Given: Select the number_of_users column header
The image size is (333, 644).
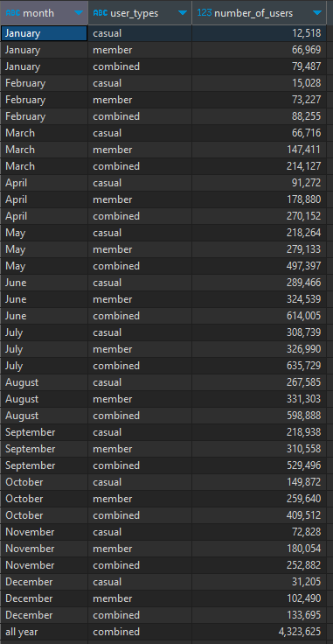Looking at the screenshot, I should (x=260, y=13).
